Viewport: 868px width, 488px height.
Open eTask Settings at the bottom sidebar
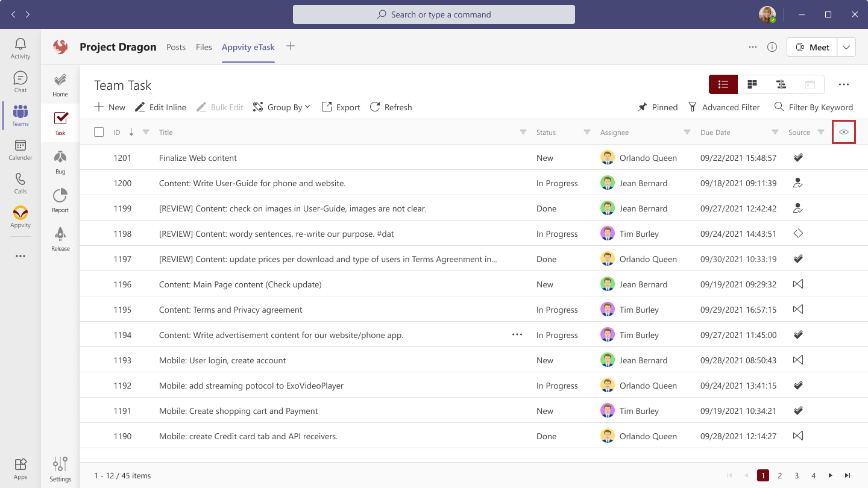tap(60, 468)
